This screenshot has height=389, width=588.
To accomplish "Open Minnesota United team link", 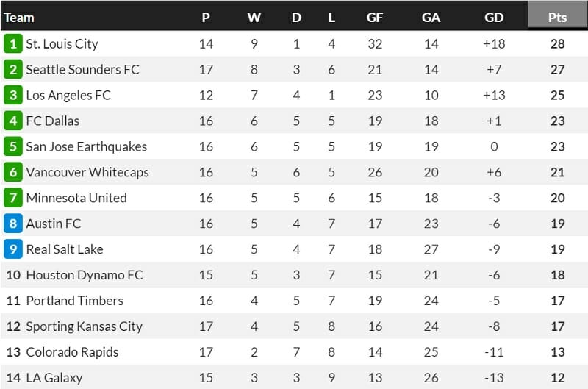I will pos(76,198).
